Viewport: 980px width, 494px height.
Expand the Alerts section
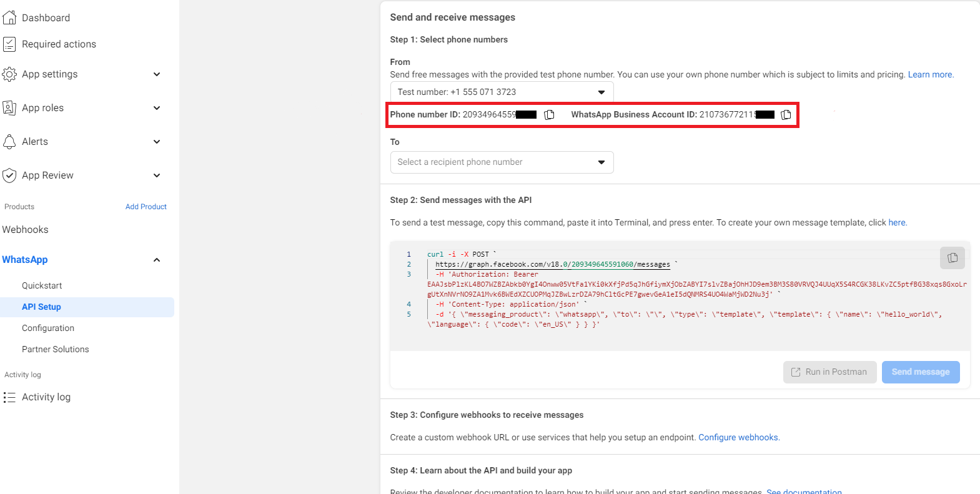[x=157, y=142]
